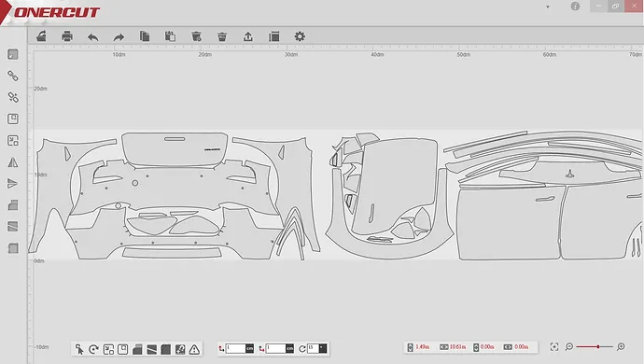
Task: Click the warning triangle icon
Action: [194, 349]
